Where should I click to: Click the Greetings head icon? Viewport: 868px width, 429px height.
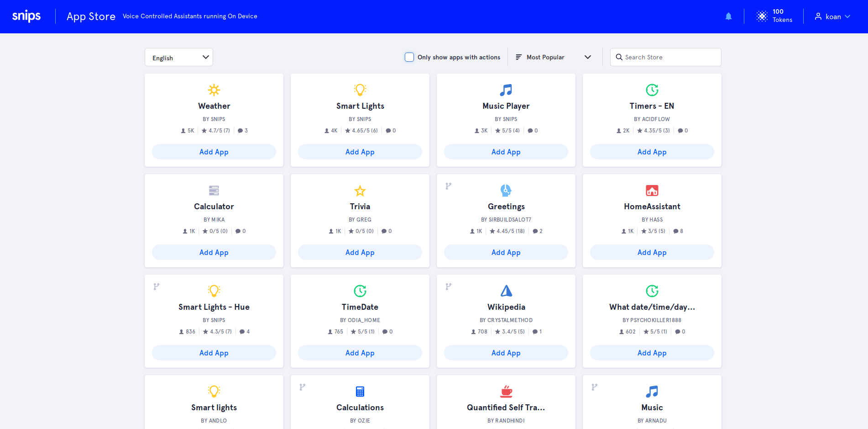tap(506, 190)
